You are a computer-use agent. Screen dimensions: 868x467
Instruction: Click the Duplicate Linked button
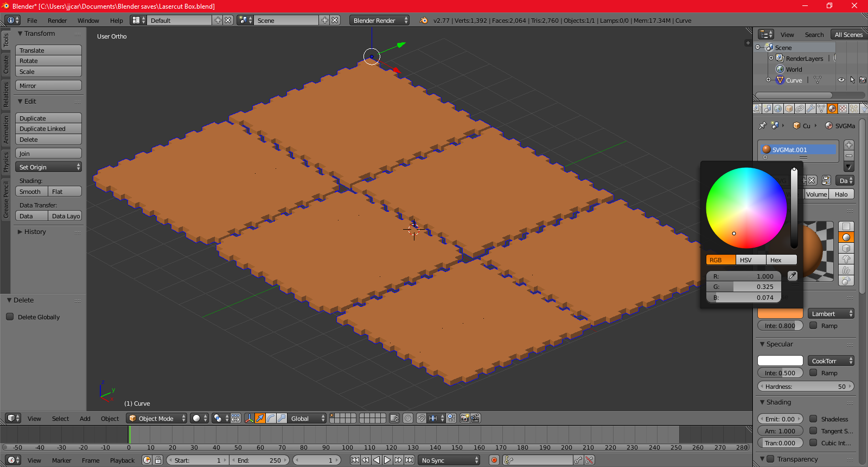pyautogui.click(x=48, y=129)
